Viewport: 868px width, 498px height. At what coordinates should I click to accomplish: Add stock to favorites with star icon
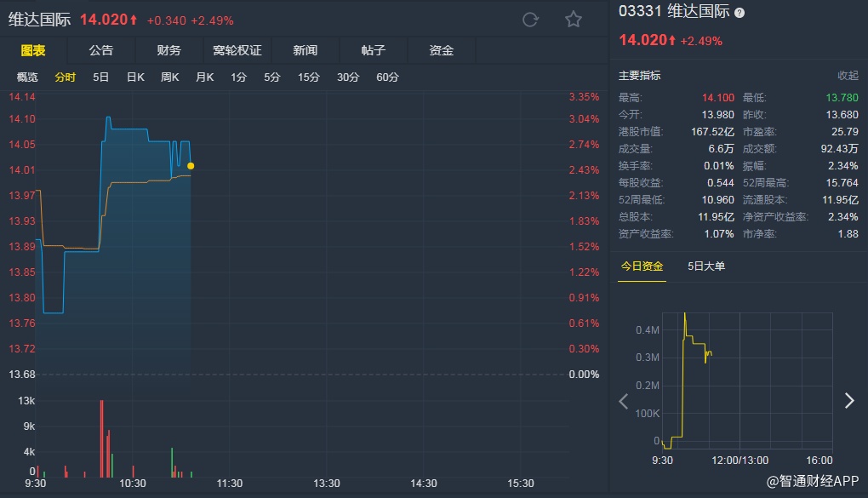(x=574, y=20)
